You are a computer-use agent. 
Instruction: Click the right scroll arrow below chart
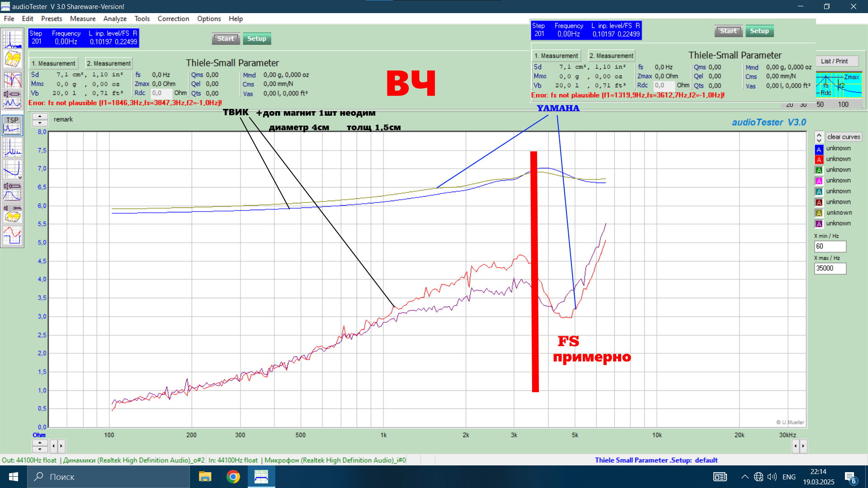pyautogui.click(x=803, y=446)
